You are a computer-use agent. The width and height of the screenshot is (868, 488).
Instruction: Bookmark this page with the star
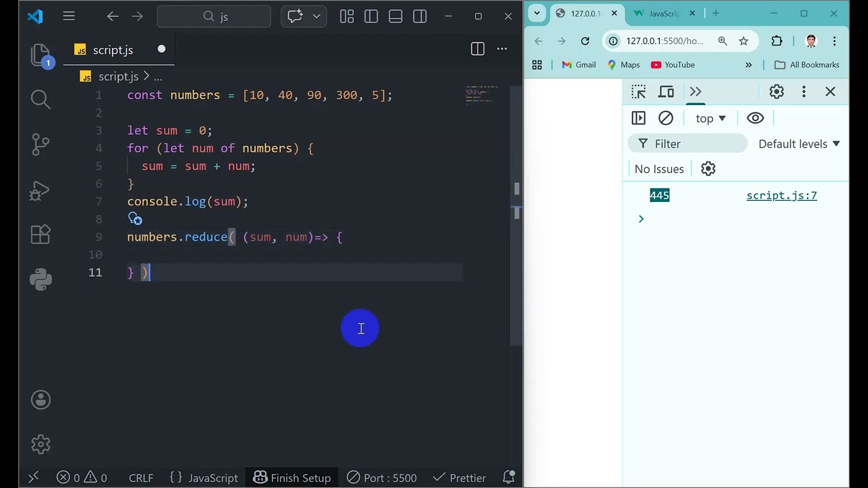point(743,41)
